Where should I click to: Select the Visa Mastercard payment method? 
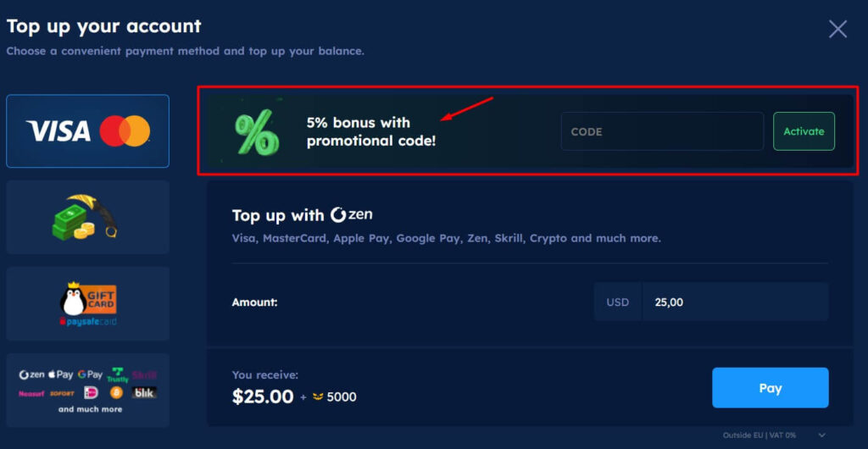87,131
